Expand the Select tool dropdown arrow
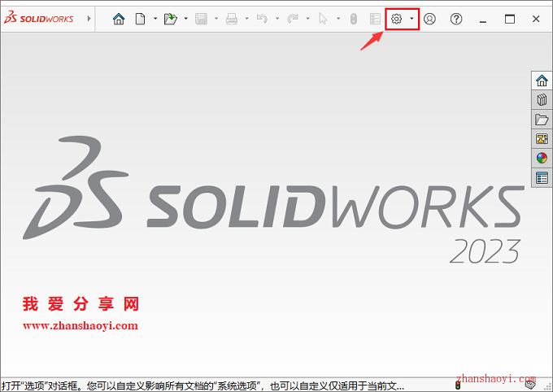The height and width of the screenshot is (392, 553). click(x=338, y=19)
